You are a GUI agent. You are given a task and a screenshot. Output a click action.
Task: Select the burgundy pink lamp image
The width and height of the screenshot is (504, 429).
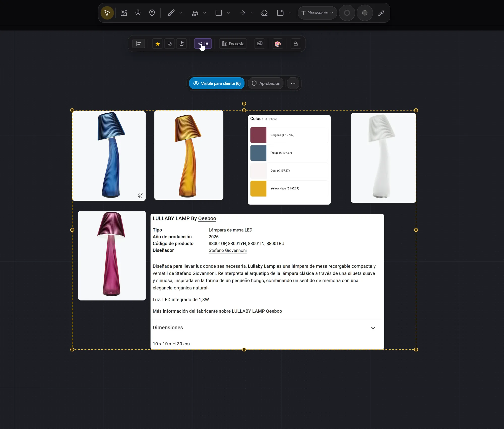(x=112, y=255)
